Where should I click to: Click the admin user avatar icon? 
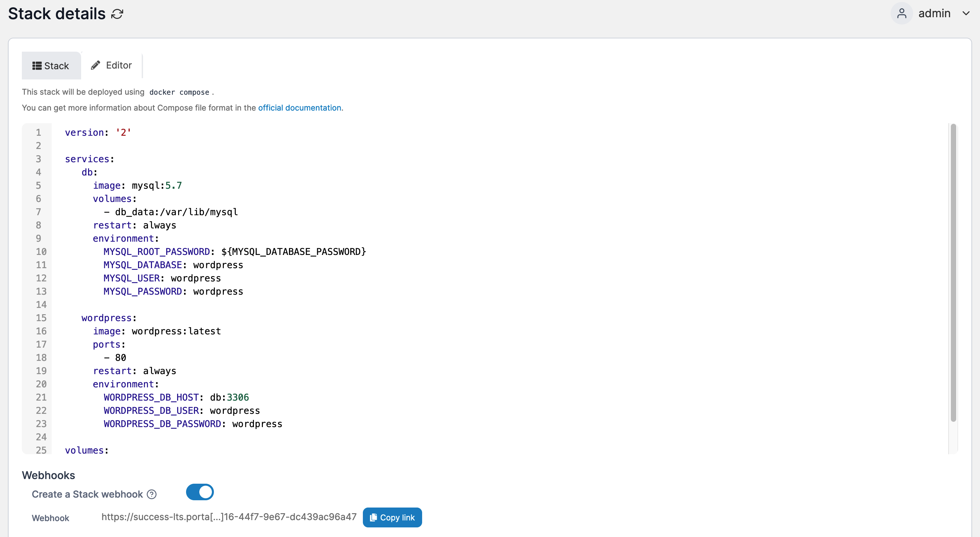(902, 13)
